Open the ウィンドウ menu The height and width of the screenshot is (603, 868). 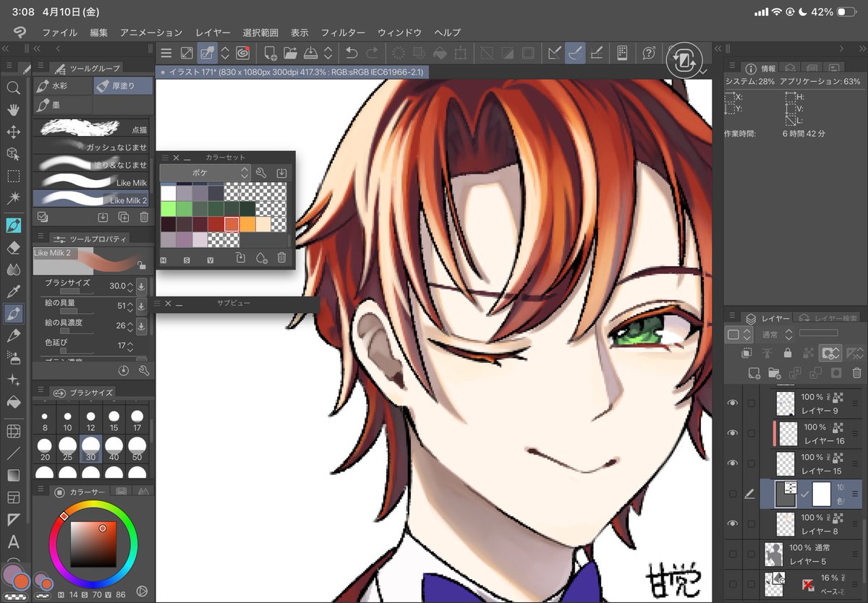point(399,33)
